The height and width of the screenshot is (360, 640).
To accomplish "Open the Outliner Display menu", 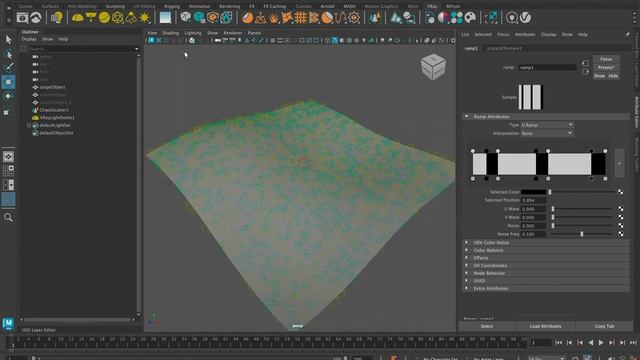I will pos(29,39).
